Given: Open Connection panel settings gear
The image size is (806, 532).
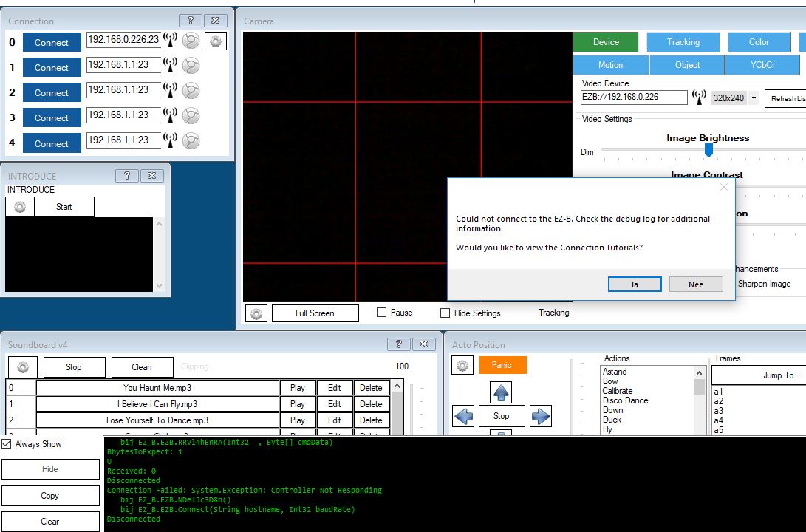Looking at the screenshot, I should pyautogui.click(x=216, y=41).
